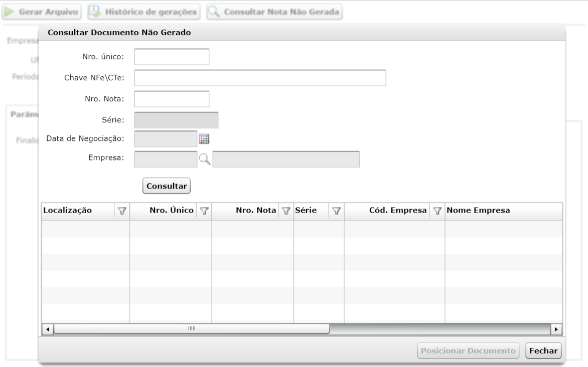Focus the Nro. único input field
The image size is (588, 367).
[x=172, y=57]
